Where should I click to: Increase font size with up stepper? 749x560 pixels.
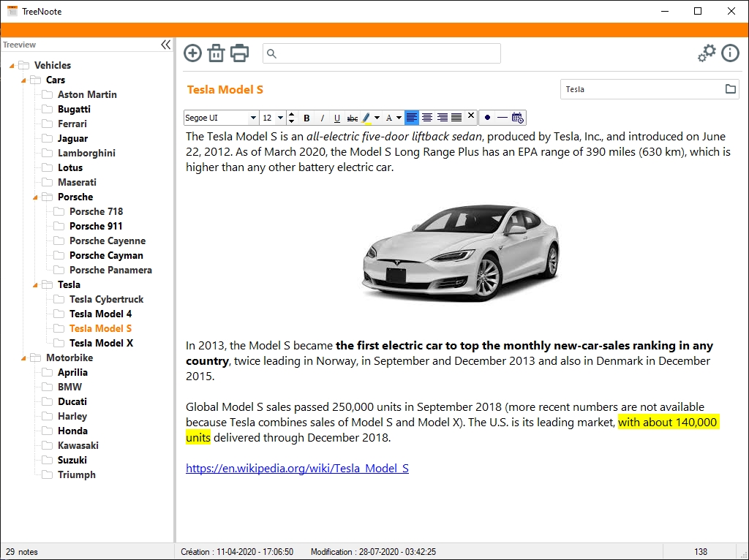pos(291,114)
